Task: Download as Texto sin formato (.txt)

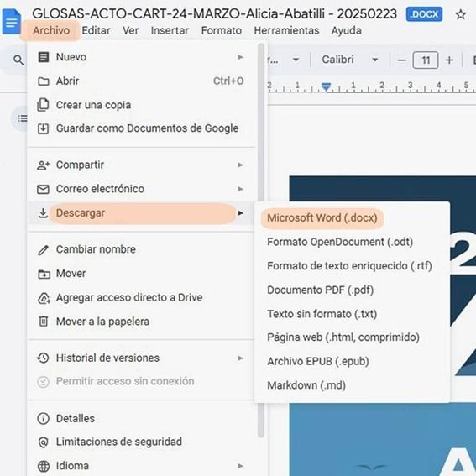Action: (352, 314)
